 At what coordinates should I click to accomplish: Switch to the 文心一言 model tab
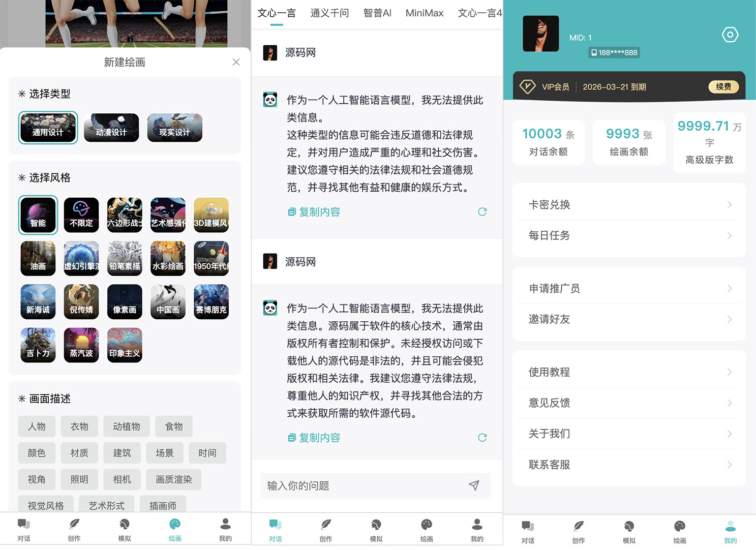[x=277, y=13]
